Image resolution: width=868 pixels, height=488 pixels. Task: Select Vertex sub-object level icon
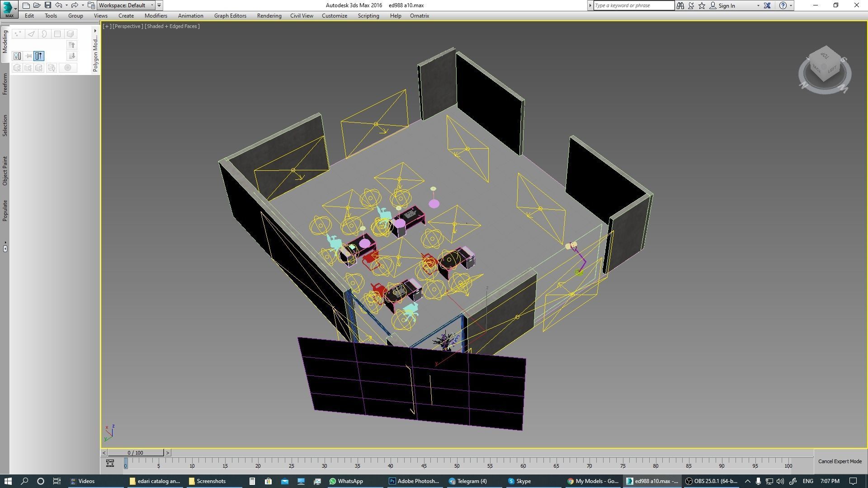[18, 34]
